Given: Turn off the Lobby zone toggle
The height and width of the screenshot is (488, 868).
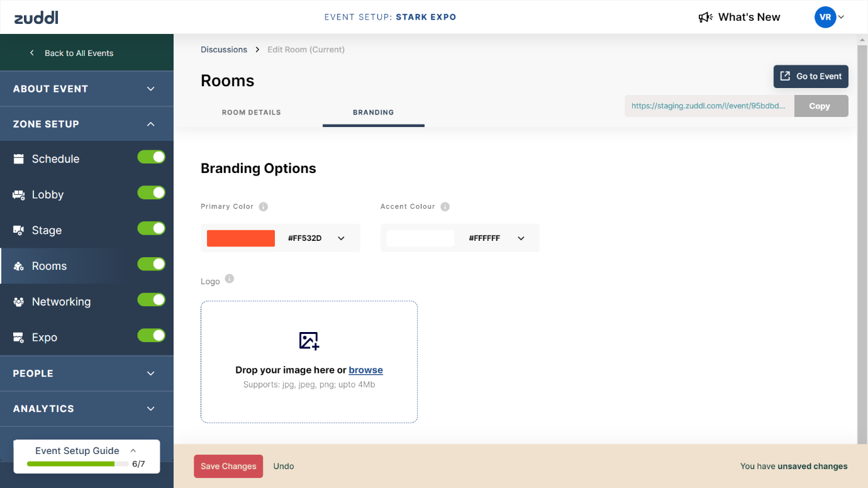Looking at the screenshot, I should point(152,193).
